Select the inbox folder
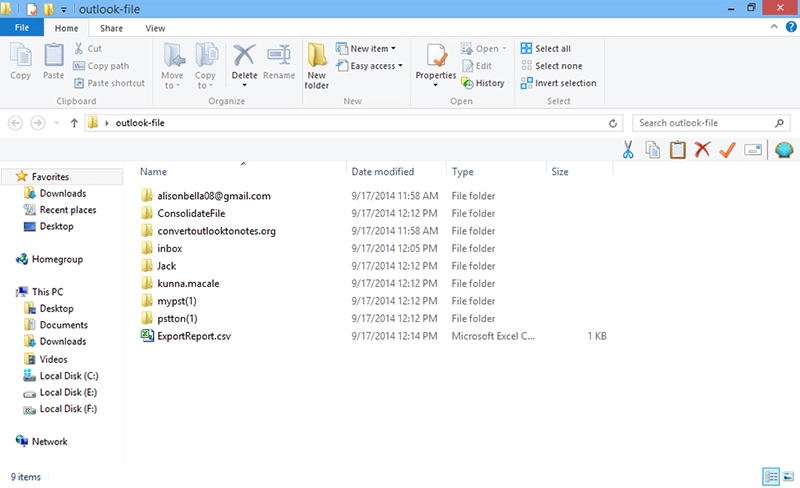The height and width of the screenshot is (488, 800). click(x=169, y=249)
